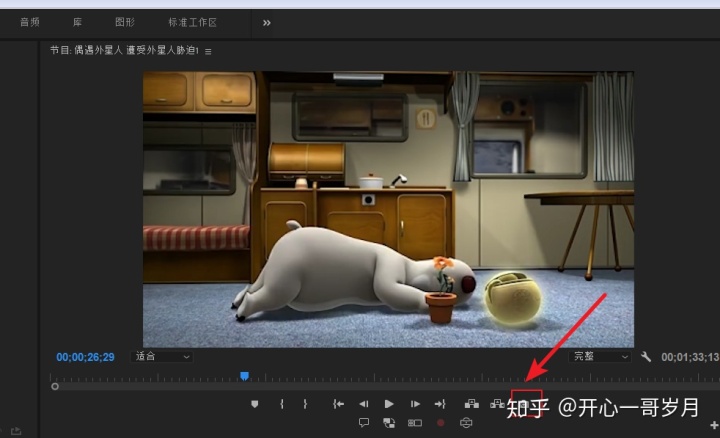This screenshot has width=720, height=438.
Task: Open the program panel menu icon
Action: coord(208,51)
